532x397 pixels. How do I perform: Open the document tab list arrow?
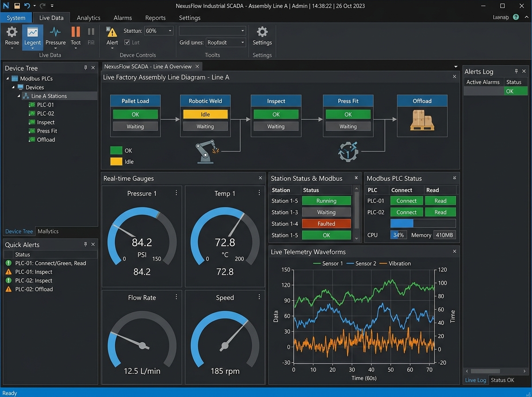pos(456,67)
